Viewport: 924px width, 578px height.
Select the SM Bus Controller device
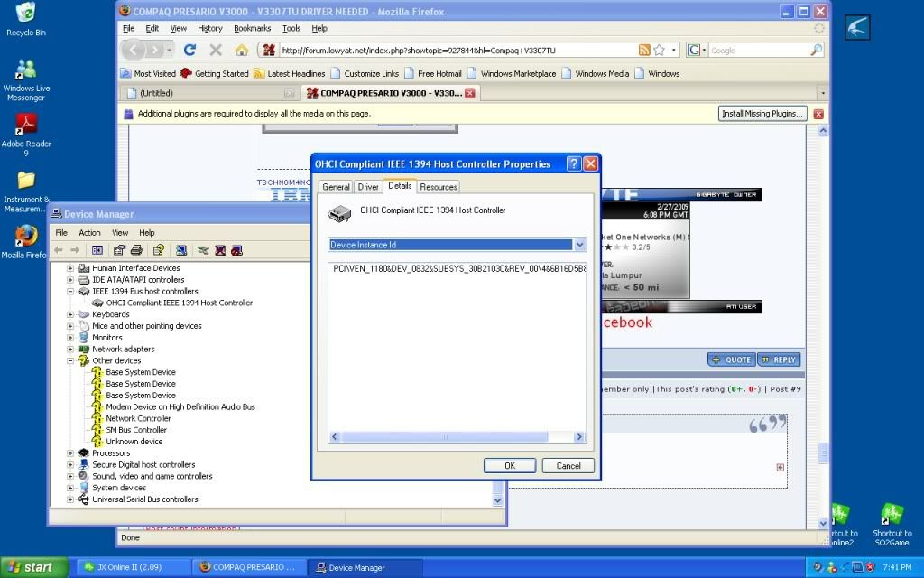[136, 430]
